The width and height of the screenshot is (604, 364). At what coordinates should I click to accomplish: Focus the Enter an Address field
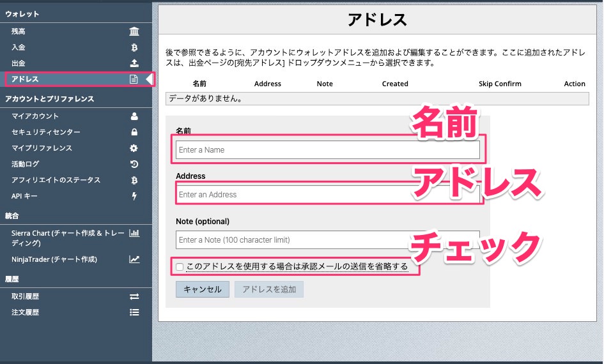(x=327, y=195)
